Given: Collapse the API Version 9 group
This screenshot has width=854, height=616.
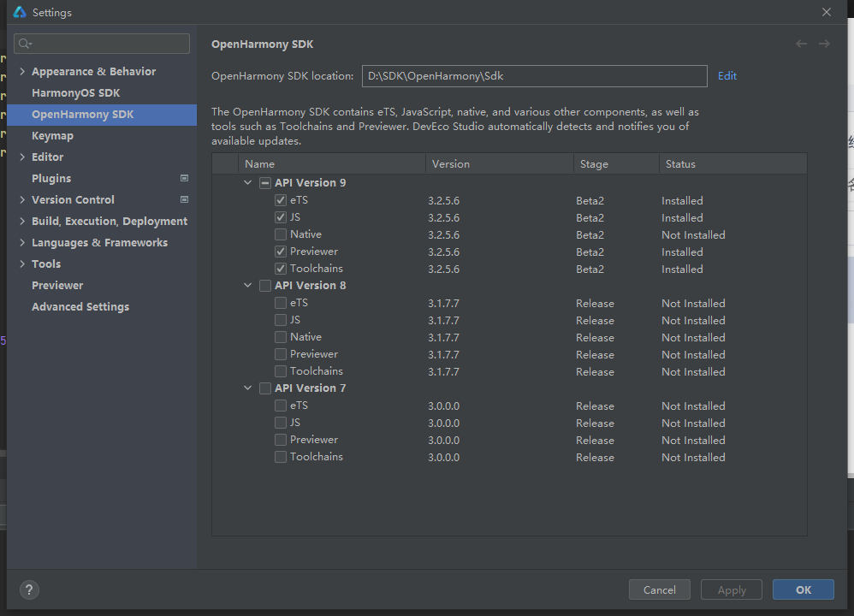Looking at the screenshot, I should coord(248,182).
